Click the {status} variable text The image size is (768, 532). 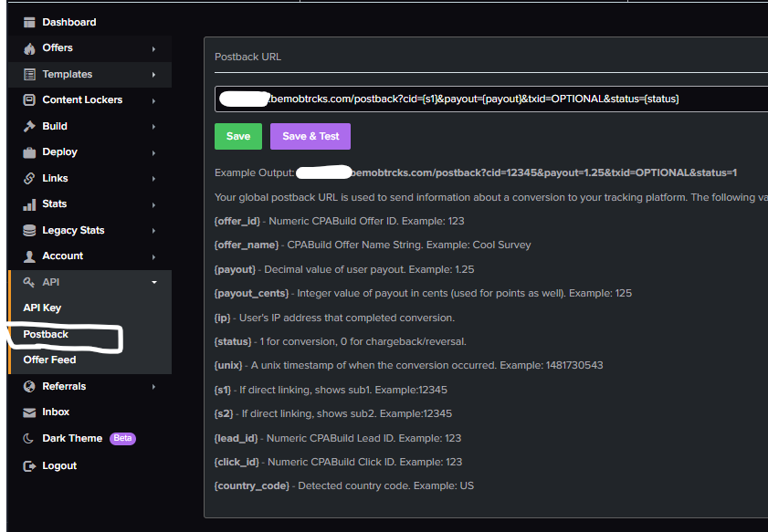point(233,341)
